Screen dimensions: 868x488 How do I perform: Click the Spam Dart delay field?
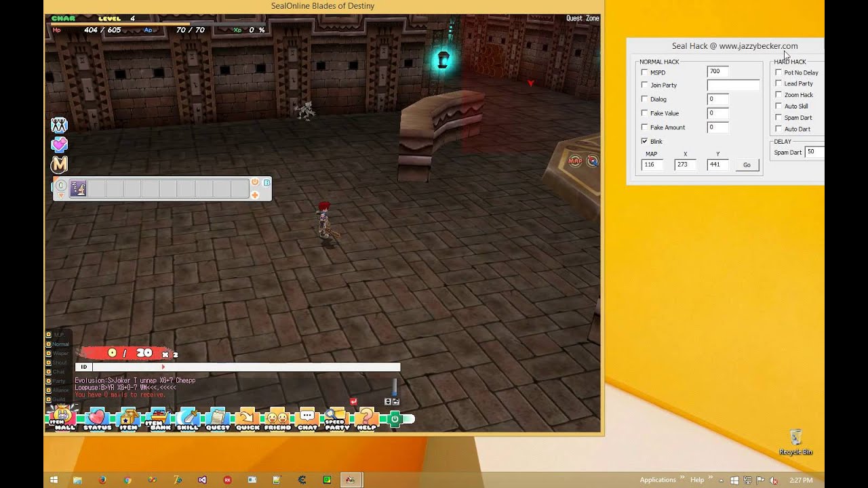(814, 152)
